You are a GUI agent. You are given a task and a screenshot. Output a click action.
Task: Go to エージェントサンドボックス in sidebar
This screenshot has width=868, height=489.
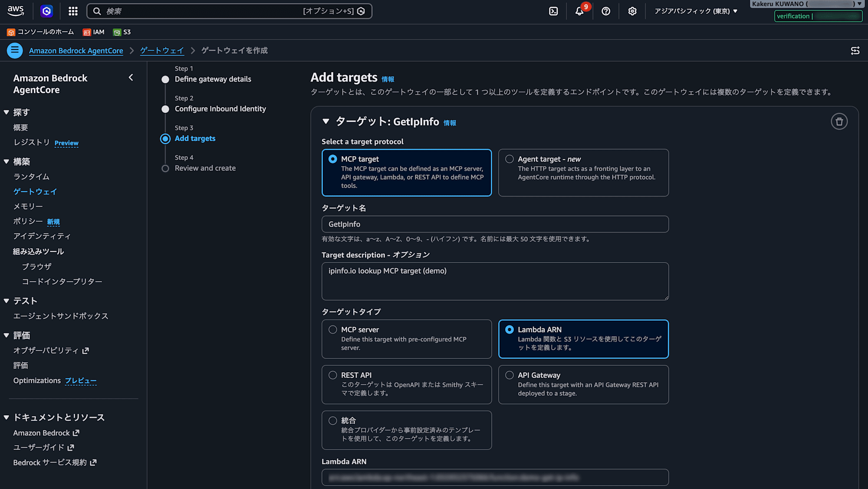point(61,316)
